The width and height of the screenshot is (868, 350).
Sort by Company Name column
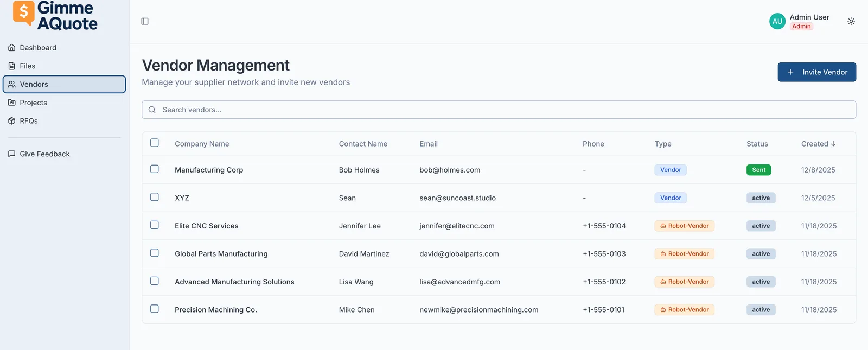click(202, 144)
